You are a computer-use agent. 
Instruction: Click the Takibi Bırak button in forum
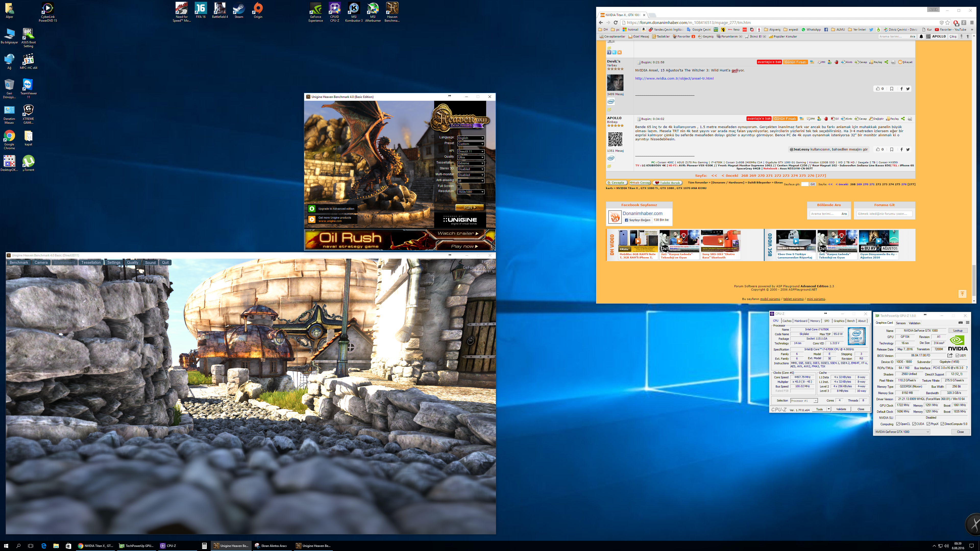coord(668,183)
